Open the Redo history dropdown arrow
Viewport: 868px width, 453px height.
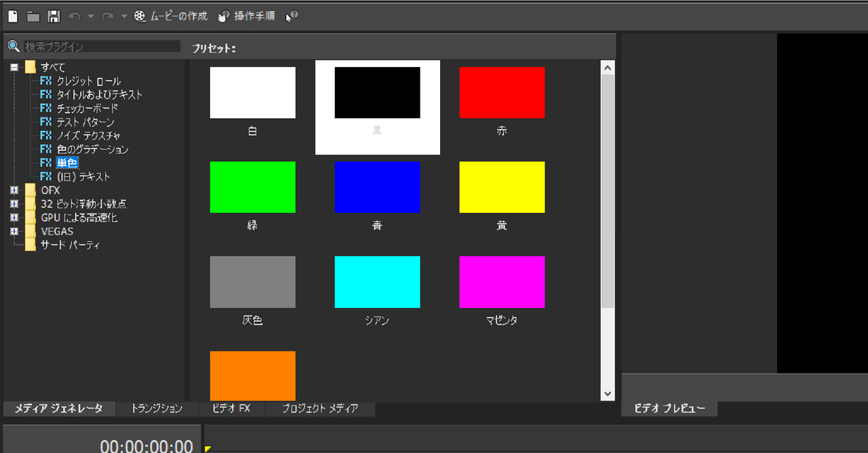click(123, 16)
